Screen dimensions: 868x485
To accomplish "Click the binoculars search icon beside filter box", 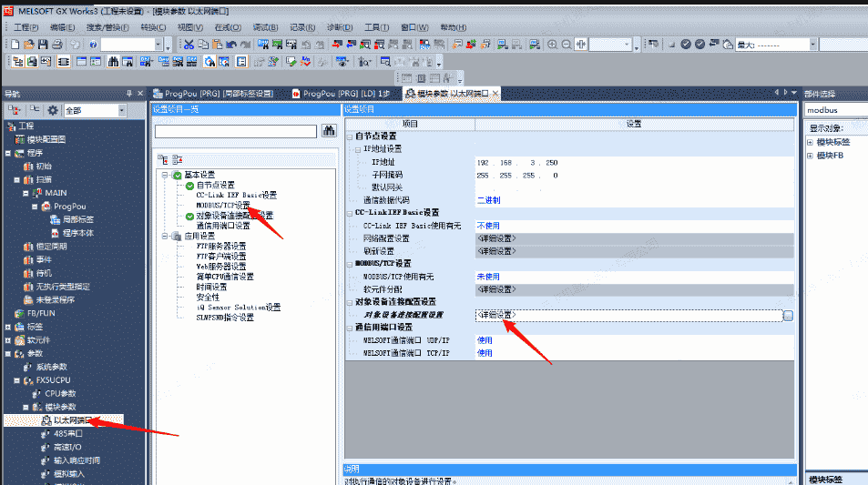I will pyautogui.click(x=329, y=132).
